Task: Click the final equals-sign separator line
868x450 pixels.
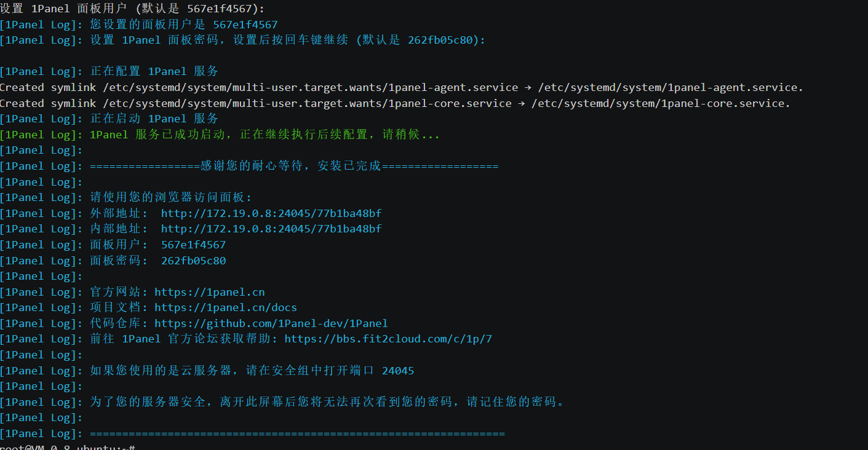Action: 297,433
